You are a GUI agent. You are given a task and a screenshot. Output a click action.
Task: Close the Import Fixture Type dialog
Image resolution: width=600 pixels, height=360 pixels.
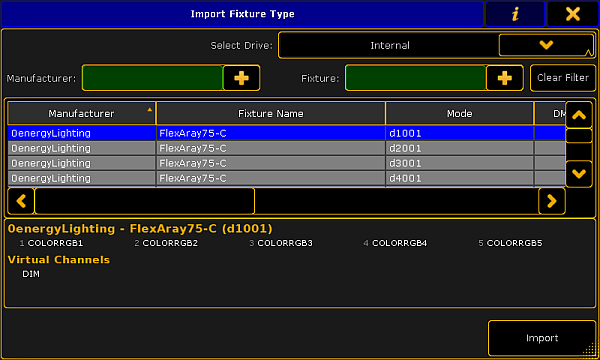572,14
